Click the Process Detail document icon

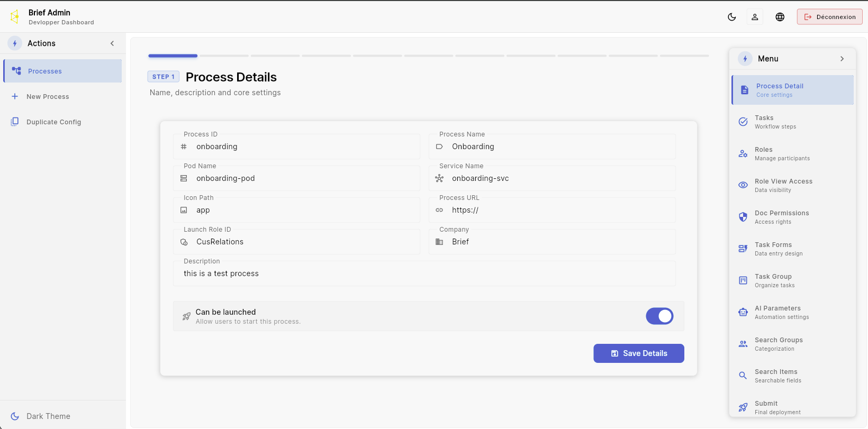click(745, 90)
